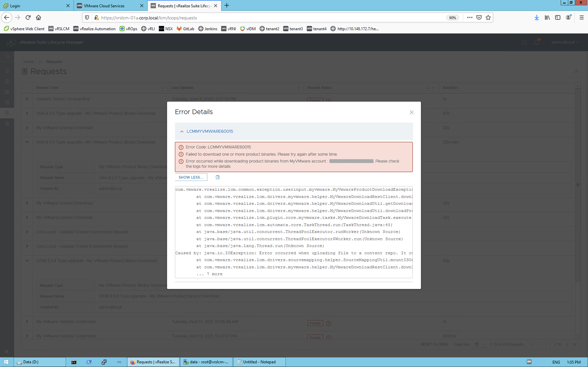Screen dimensions: 588x367
Task: Expand the admin@local user dropdown
Action: [x=565, y=42]
